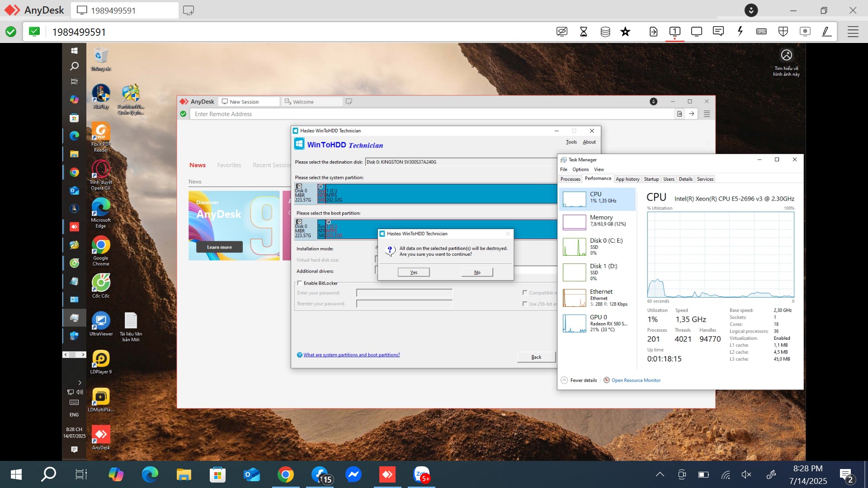Toggle the Compatible mode checkbox
This screenshot has width=868, height=488.
tap(525, 293)
